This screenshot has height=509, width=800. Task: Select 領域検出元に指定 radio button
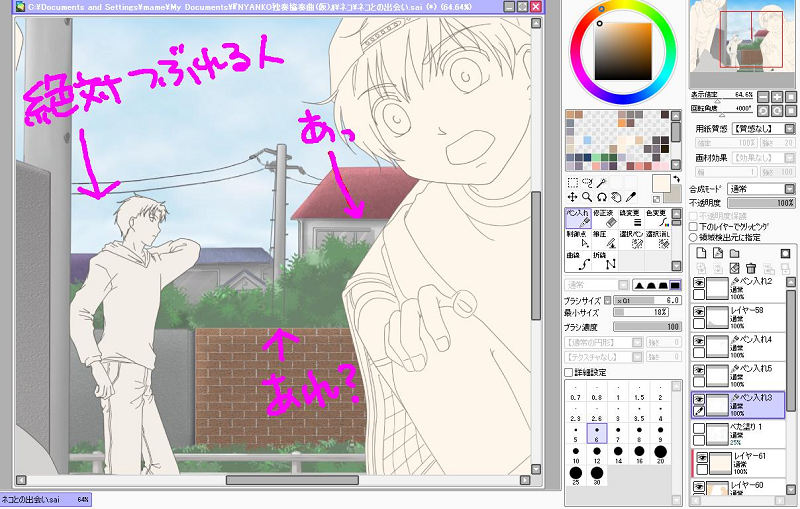click(x=693, y=237)
